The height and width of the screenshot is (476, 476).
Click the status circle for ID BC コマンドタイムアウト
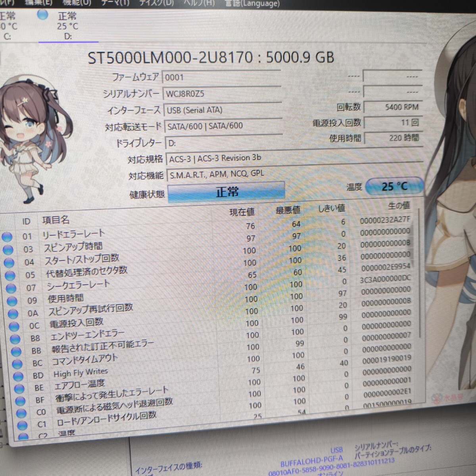17,363
